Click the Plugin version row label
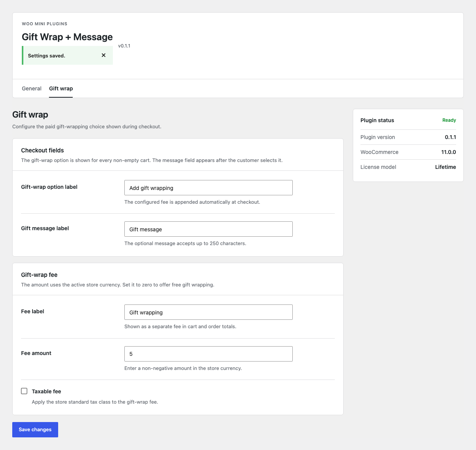Image resolution: width=476 pixels, height=450 pixels. (x=378, y=137)
